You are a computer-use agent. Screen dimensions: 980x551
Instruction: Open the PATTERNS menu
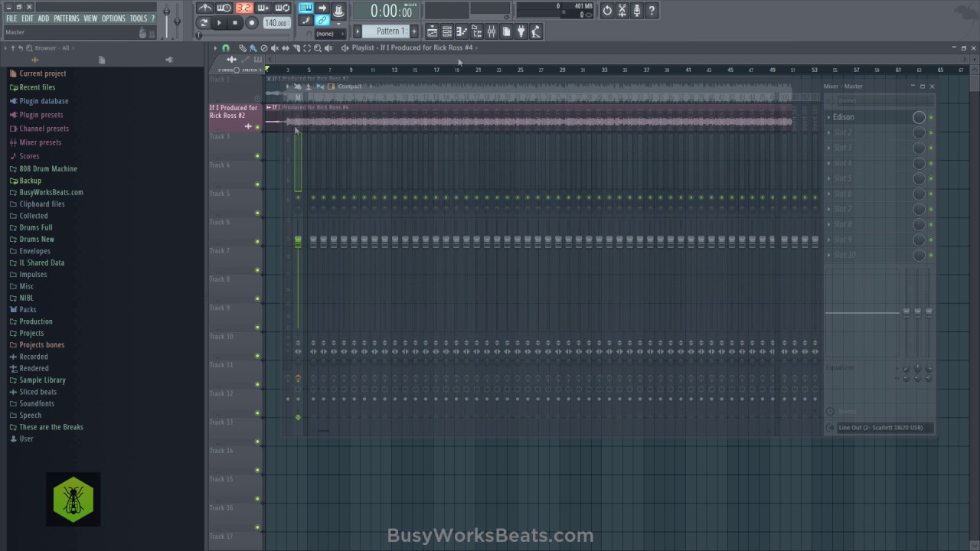point(67,18)
